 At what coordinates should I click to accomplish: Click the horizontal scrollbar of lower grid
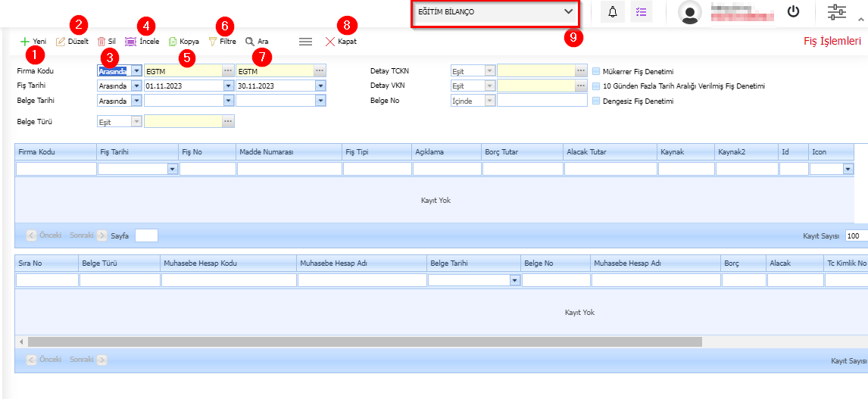click(365, 342)
